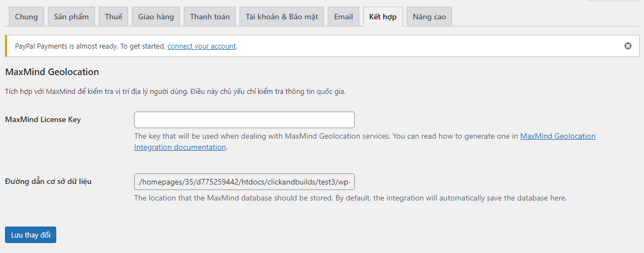Open the Chung settings tab
Viewport: 644px width, 253px height.
[26, 17]
